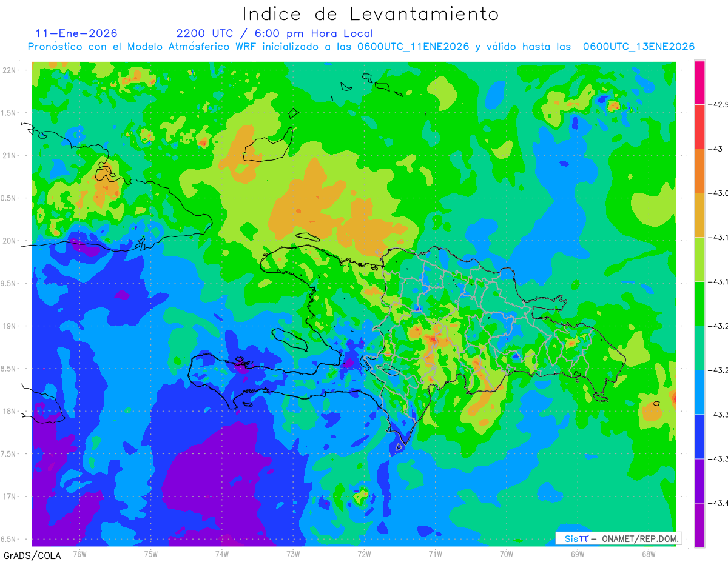The height and width of the screenshot is (562, 728).
Task: Select the golden yellow swatch in the color scale
Action: [x=699, y=215]
